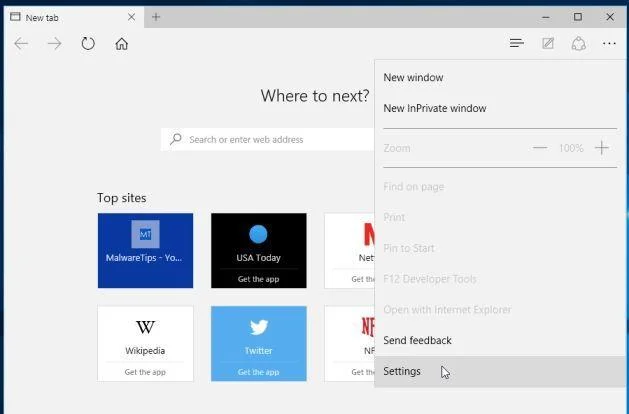Click Get the app under Twitter
The height and width of the screenshot is (414, 629).
coord(258,372)
